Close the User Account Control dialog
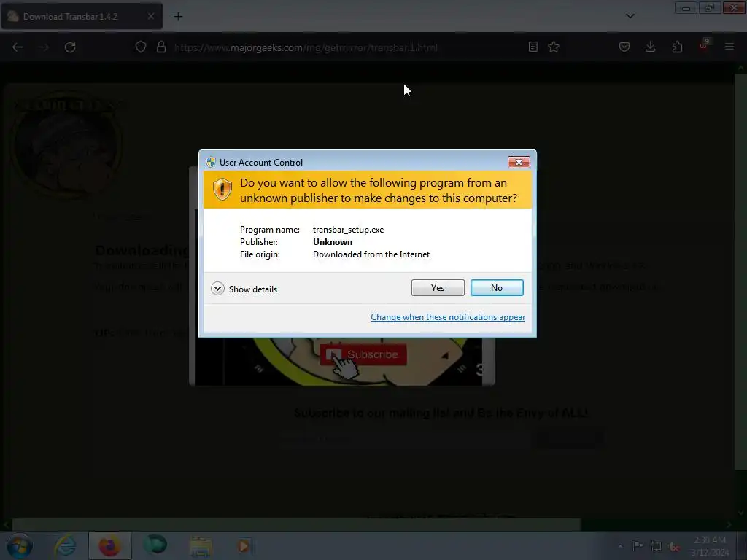This screenshot has height=560, width=747. (x=519, y=163)
